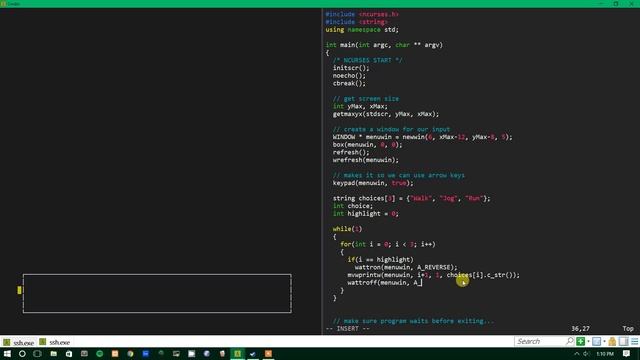
Task: Click the magnifier icon in the Search box
Action: click(569, 341)
